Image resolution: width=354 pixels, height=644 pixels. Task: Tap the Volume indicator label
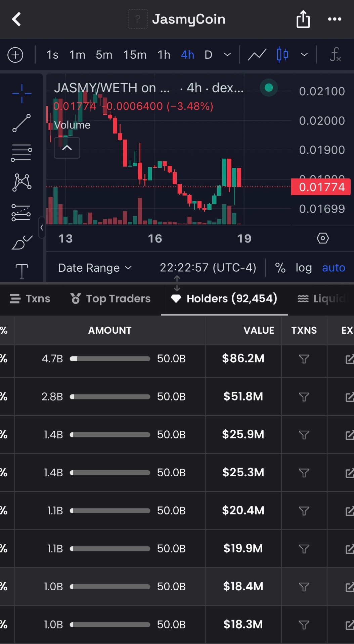(72, 125)
